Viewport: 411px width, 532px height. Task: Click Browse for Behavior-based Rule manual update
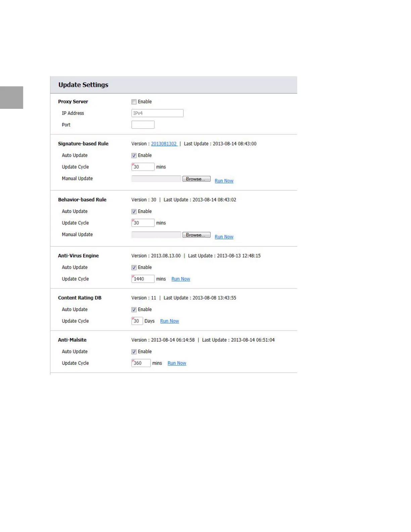pyautogui.click(x=196, y=235)
